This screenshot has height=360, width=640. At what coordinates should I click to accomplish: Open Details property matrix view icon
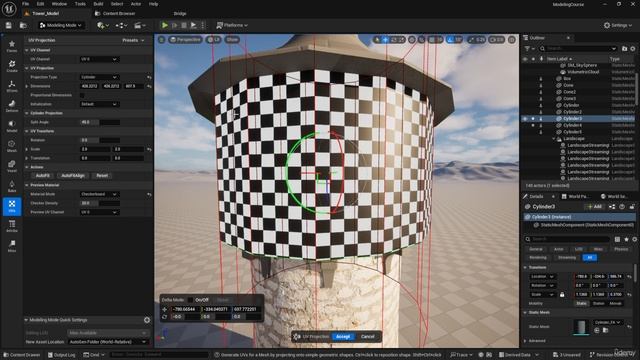[617, 239]
